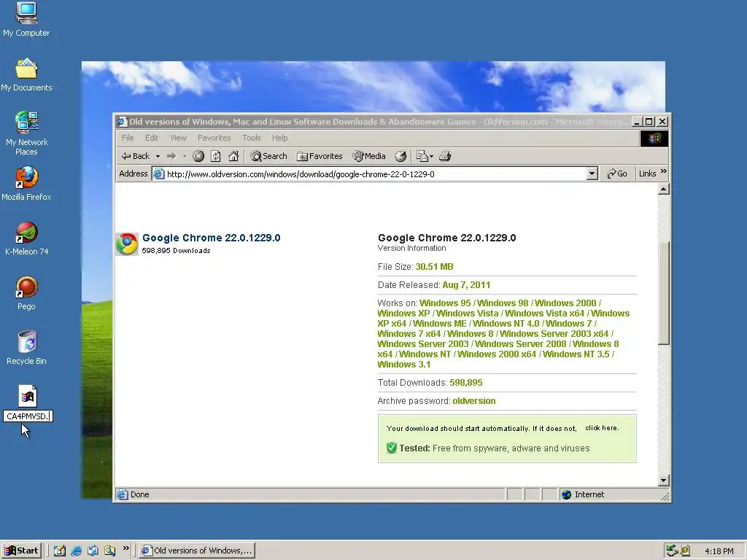The image size is (747, 560).
Task: Open the Favorites pane from toolbar
Action: pos(320,156)
